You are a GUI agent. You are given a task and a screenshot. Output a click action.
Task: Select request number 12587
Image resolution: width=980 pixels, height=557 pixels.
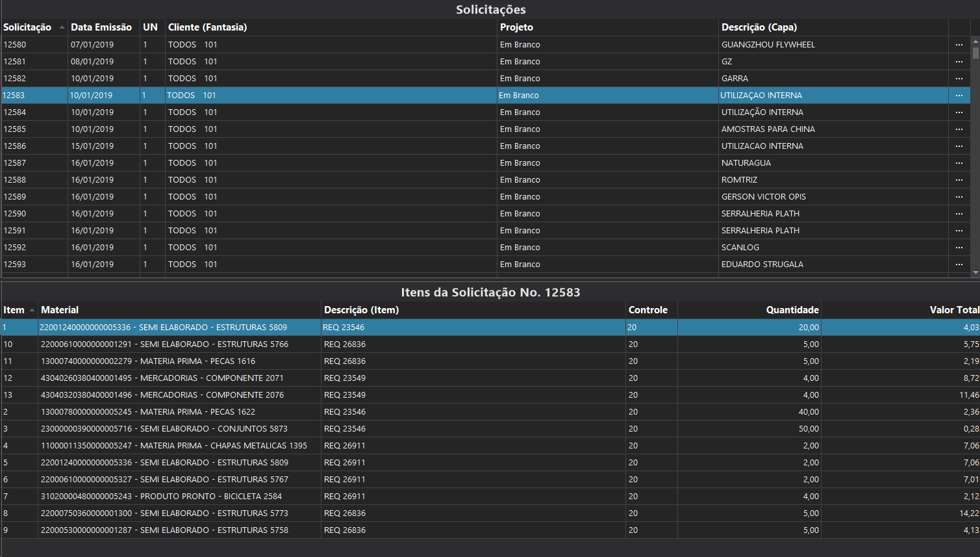pyautogui.click(x=15, y=163)
